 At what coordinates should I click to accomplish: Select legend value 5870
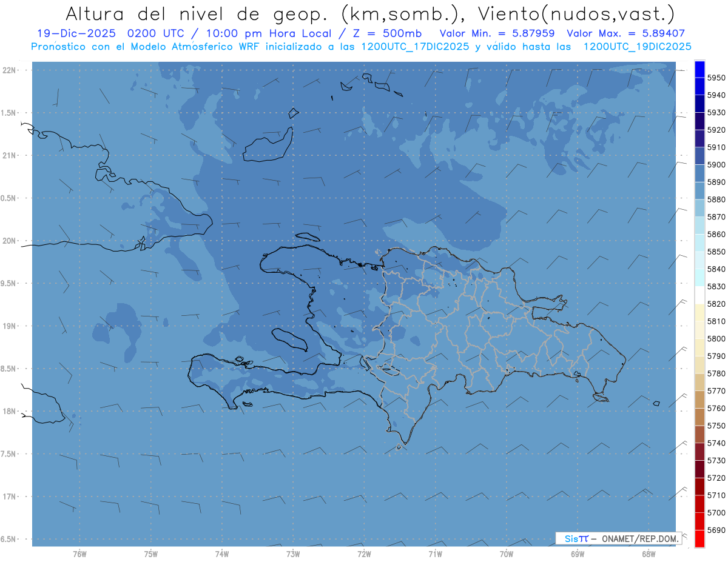pos(716,216)
